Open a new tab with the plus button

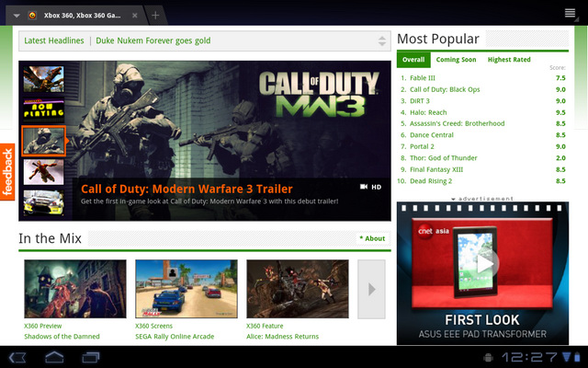[x=155, y=16]
